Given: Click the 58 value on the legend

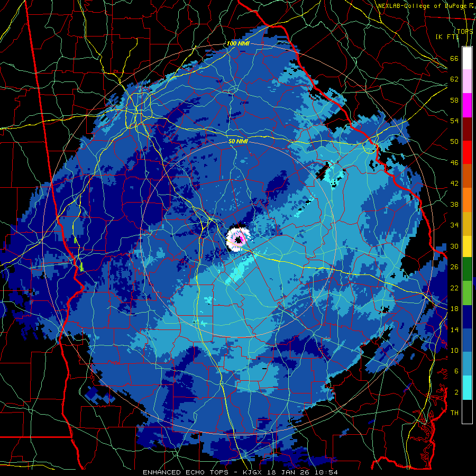Looking at the screenshot, I should pyautogui.click(x=454, y=100).
